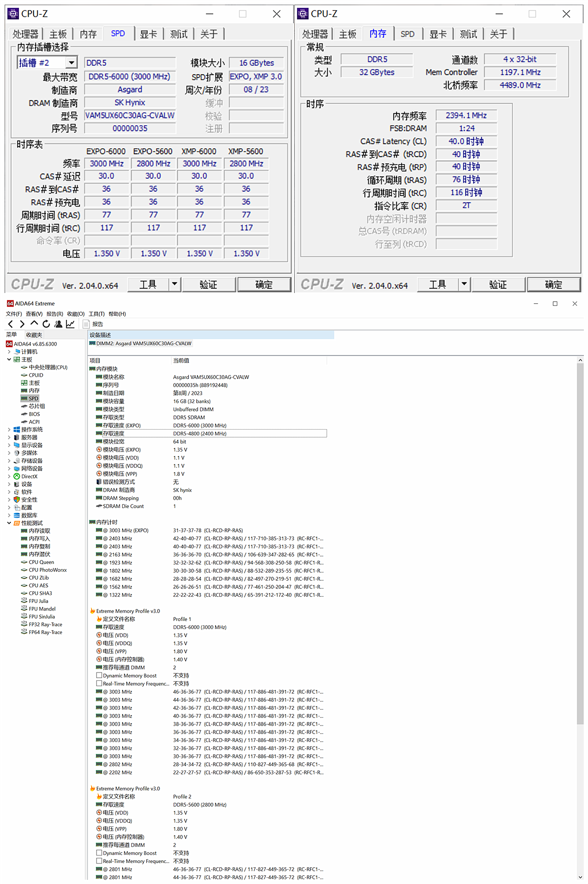Click 确定 button in left CPU-Z

click(x=264, y=284)
